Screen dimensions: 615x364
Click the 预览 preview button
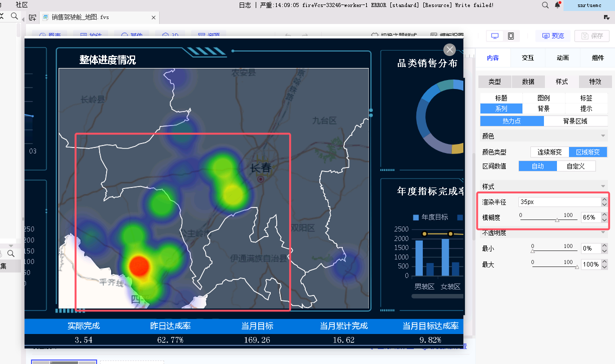click(x=553, y=36)
